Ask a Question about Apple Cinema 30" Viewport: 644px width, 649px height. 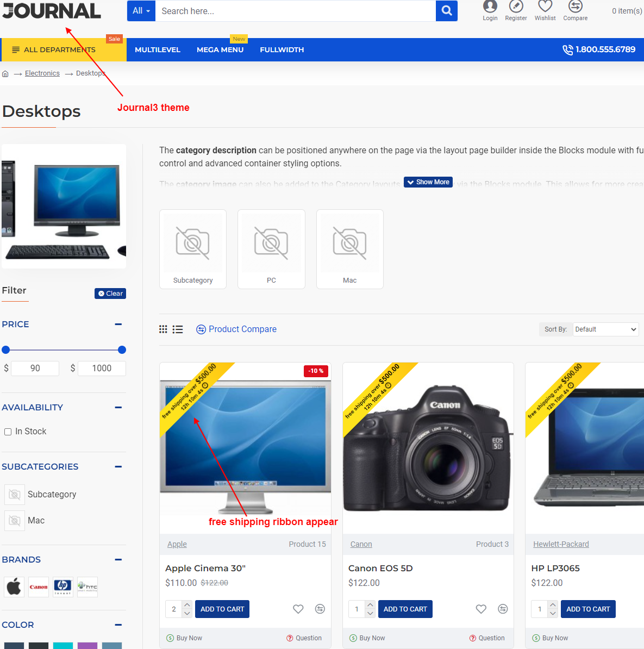(x=304, y=638)
